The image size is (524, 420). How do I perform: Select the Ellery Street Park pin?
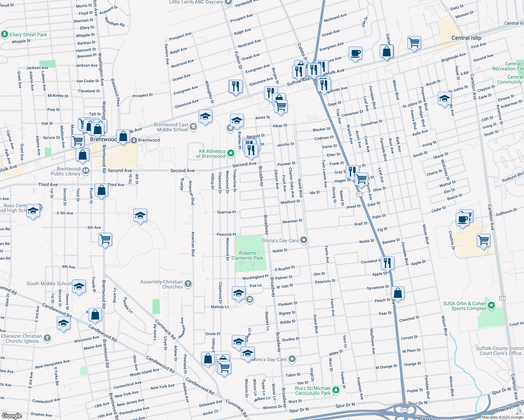(5, 34)
